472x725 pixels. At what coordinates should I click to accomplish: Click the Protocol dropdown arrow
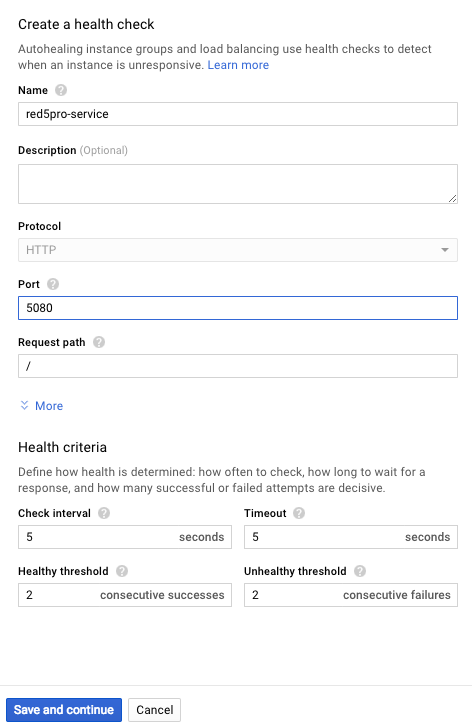445,250
